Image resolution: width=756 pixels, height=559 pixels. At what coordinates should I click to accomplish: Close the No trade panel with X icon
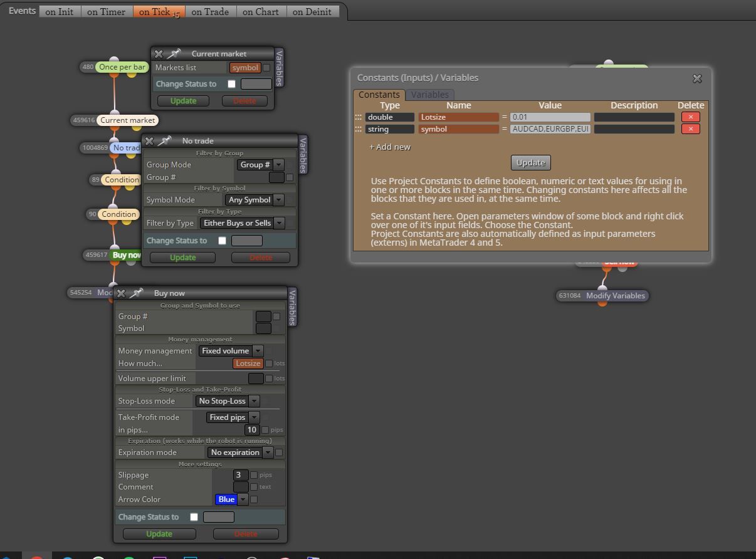tap(150, 141)
